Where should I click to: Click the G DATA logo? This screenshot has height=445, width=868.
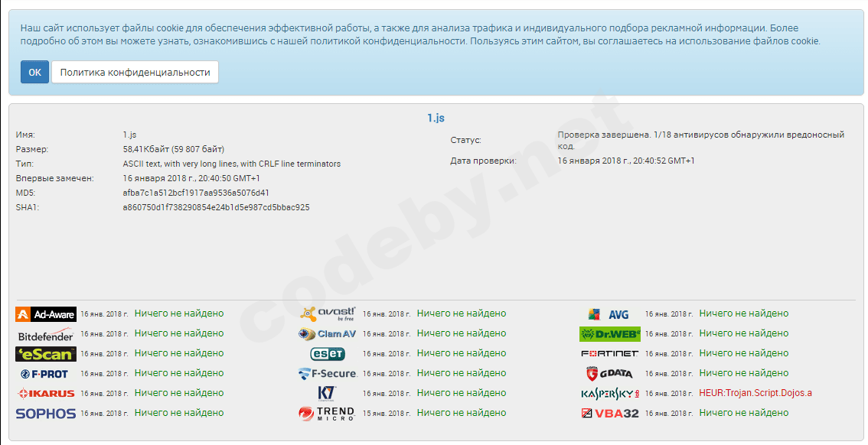pyautogui.click(x=609, y=374)
